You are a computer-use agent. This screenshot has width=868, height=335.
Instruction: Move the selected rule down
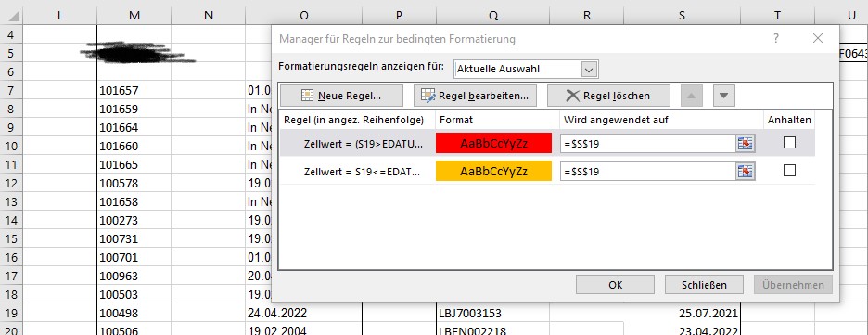pos(724,96)
